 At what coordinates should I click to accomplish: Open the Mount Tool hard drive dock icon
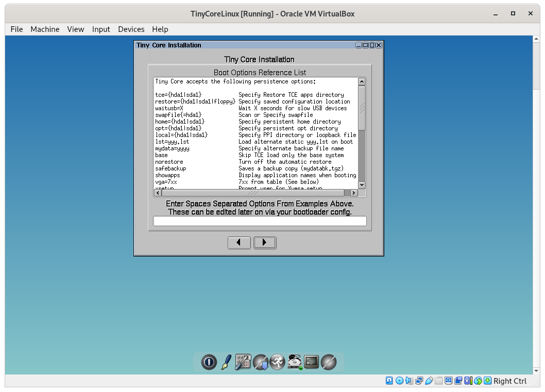click(295, 362)
